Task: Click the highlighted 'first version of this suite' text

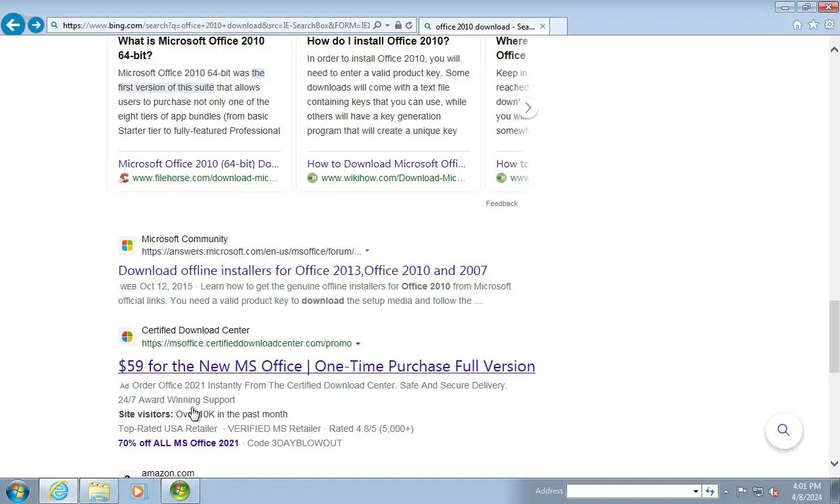Action: (166, 87)
